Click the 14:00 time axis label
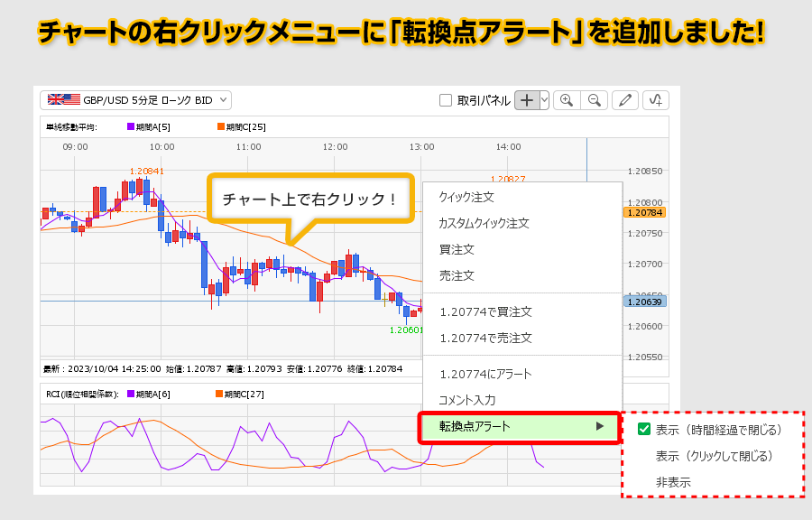Image resolution: width=812 pixels, height=520 pixels. (509, 146)
